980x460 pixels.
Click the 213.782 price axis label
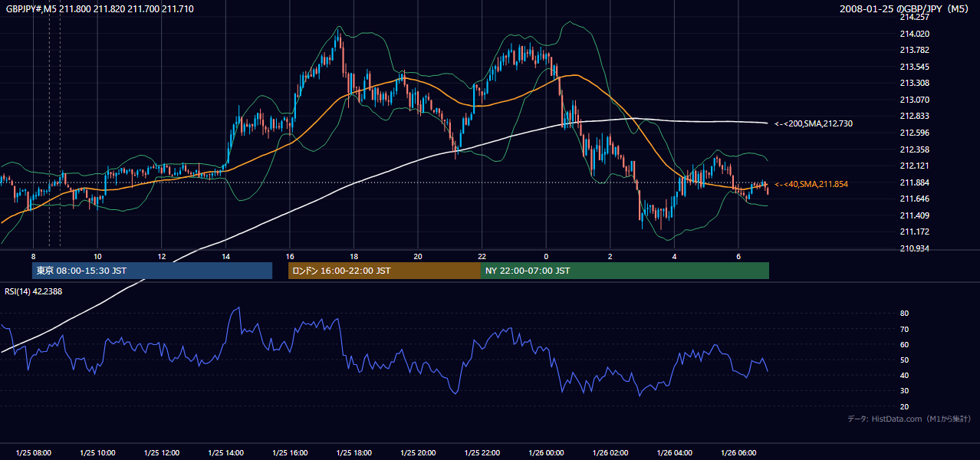tap(915, 50)
